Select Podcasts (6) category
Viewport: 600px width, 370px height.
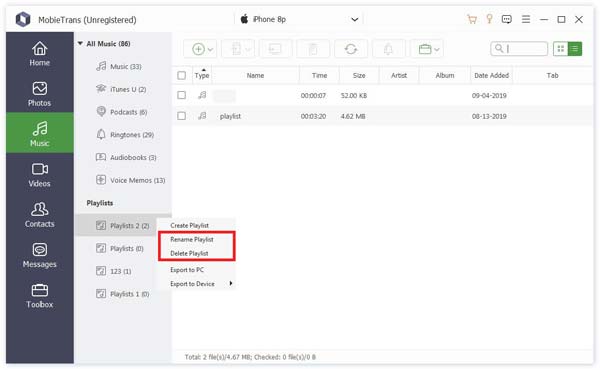(123, 112)
